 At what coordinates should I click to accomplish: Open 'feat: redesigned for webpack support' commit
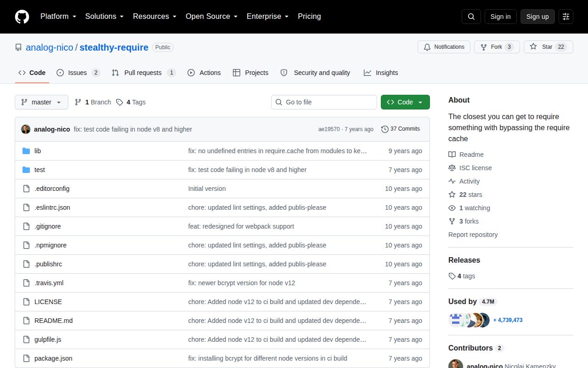click(x=241, y=226)
